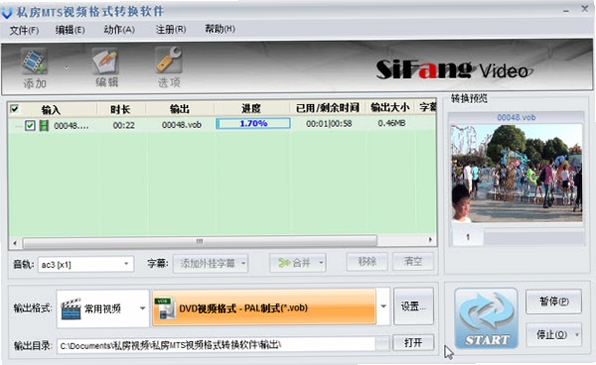The image size is (596, 365).
Task: Click the 输出 column header
Action: click(x=179, y=109)
